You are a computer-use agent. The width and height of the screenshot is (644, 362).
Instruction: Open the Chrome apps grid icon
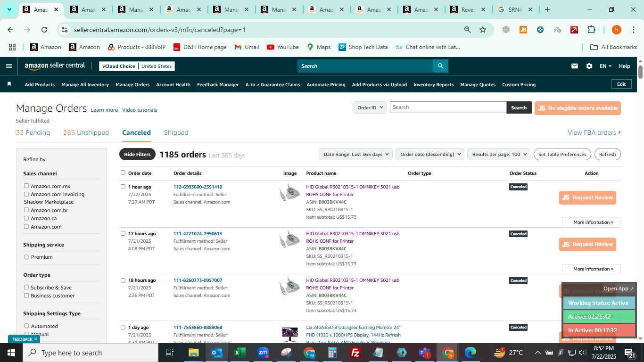pyautogui.click(x=12, y=47)
